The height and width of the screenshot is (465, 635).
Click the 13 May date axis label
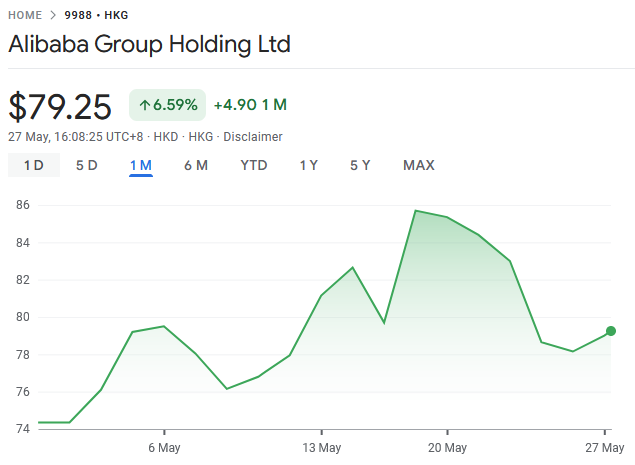point(322,447)
